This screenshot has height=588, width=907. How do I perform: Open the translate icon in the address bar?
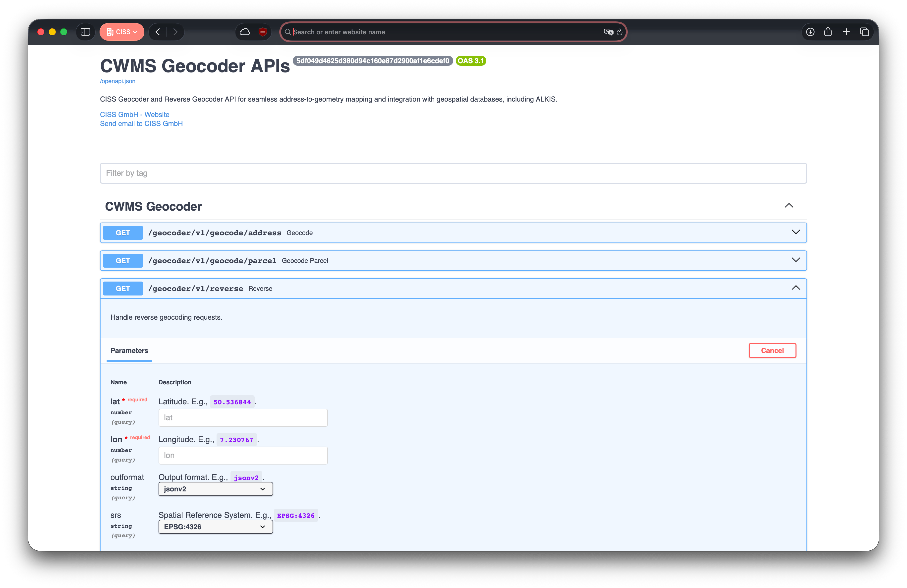click(x=608, y=32)
